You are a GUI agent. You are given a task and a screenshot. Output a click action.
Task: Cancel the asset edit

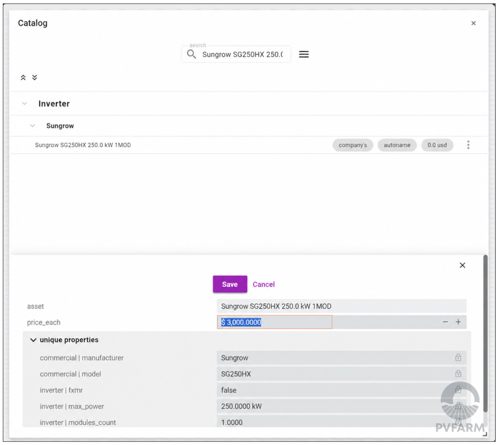click(264, 284)
